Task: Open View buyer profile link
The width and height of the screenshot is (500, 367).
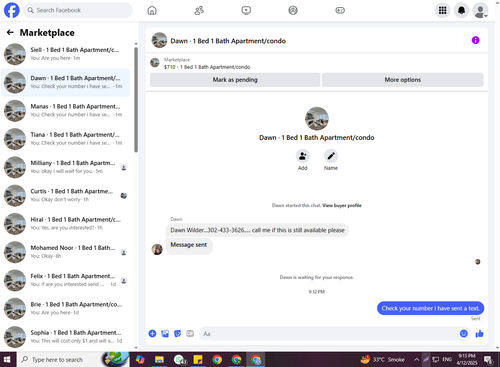Action: point(342,205)
